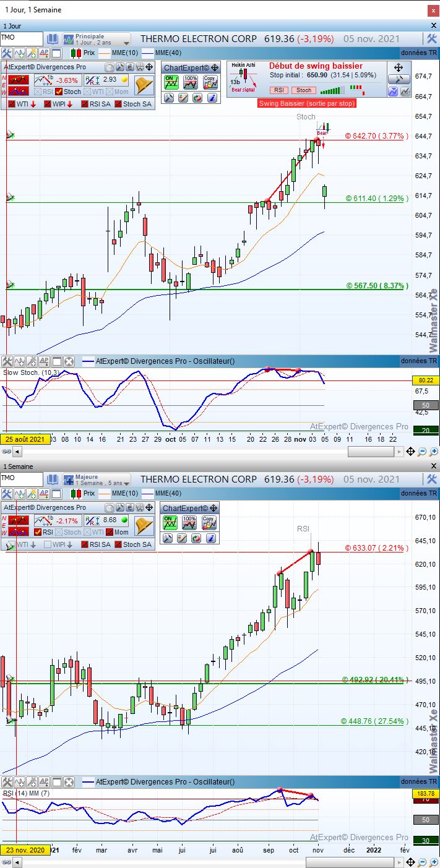This screenshot has height=868, width=440.
Task: Click the 25 août 2021 date marker
Action: (x=25, y=439)
